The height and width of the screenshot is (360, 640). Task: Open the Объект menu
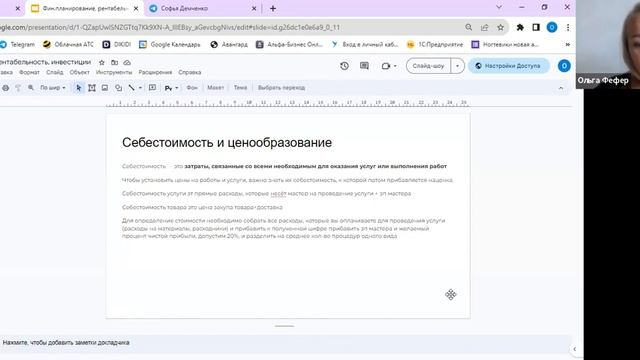[79, 72]
